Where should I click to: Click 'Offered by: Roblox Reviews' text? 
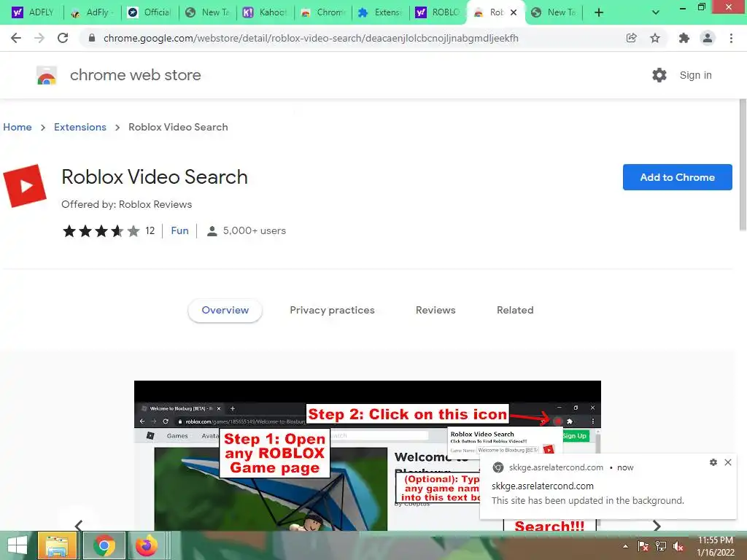click(126, 204)
